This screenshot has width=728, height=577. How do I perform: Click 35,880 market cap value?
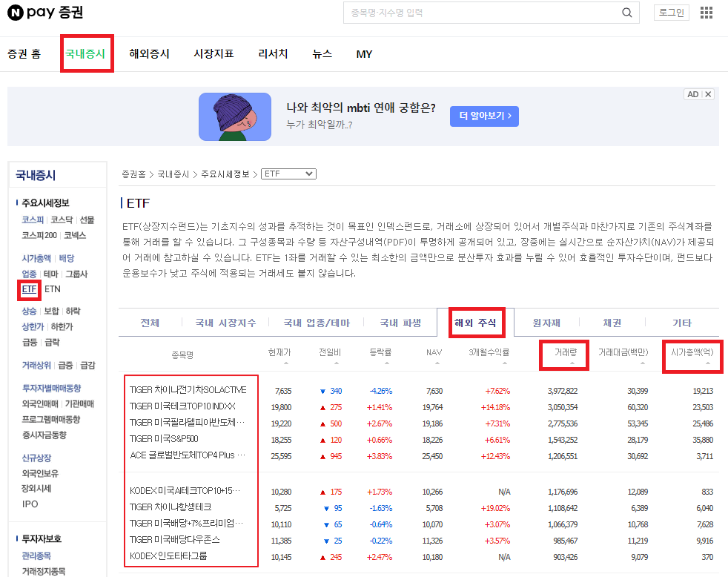(703, 440)
